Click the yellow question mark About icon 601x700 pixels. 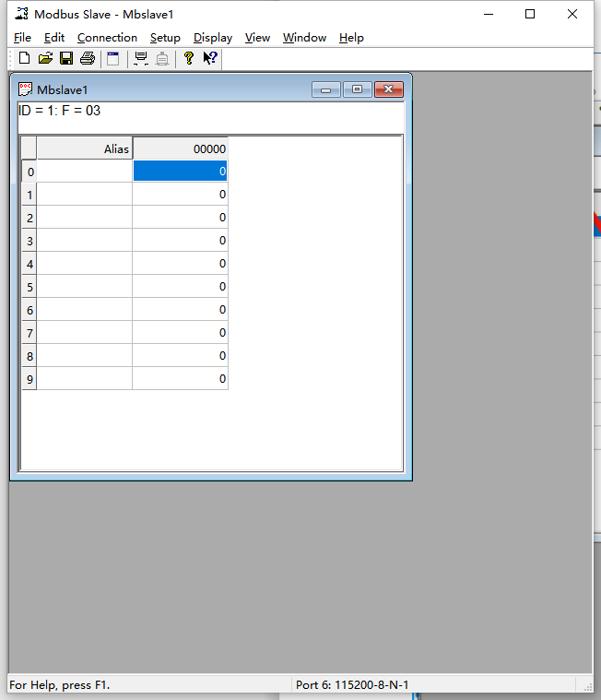pyautogui.click(x=189, y=58)
